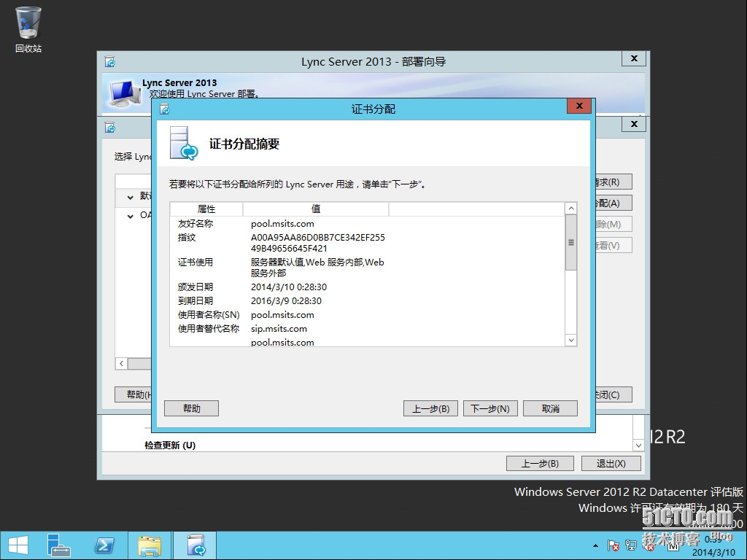Open the Action Center flag icon
747x560 pixels.
(613, 545)
